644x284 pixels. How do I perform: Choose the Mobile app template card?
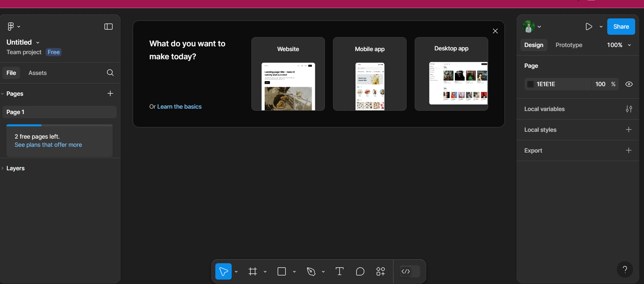pyautogui.click(x=370, y=74)
